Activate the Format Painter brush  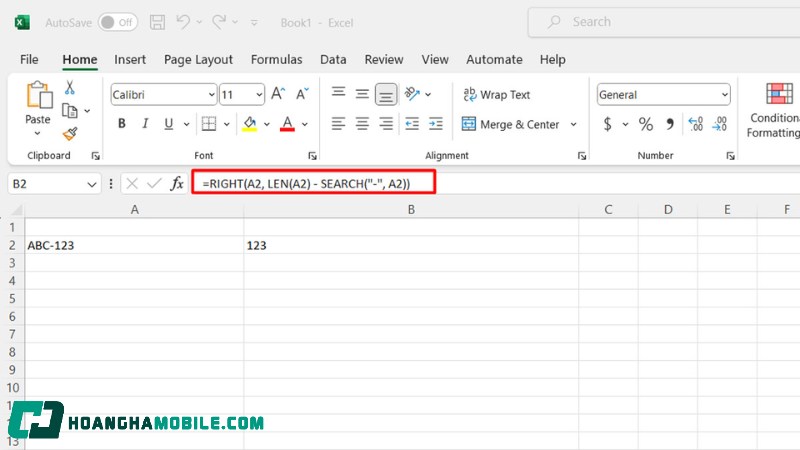(x=70, y=134)
